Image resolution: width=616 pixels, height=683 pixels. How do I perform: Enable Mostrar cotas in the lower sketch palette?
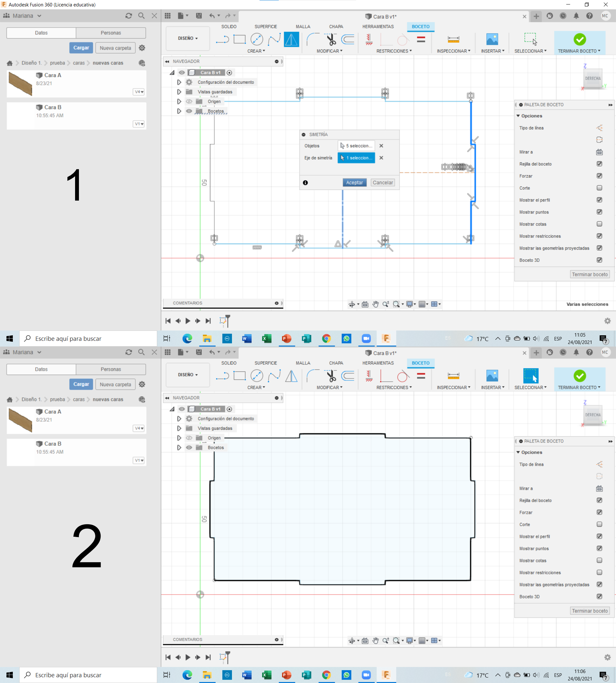[599, 560]
